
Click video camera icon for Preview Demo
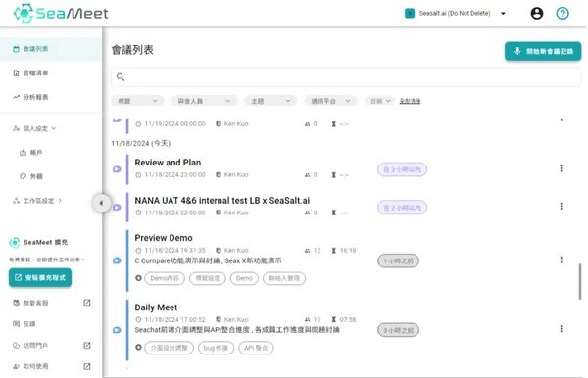click(x=117, y=260)
